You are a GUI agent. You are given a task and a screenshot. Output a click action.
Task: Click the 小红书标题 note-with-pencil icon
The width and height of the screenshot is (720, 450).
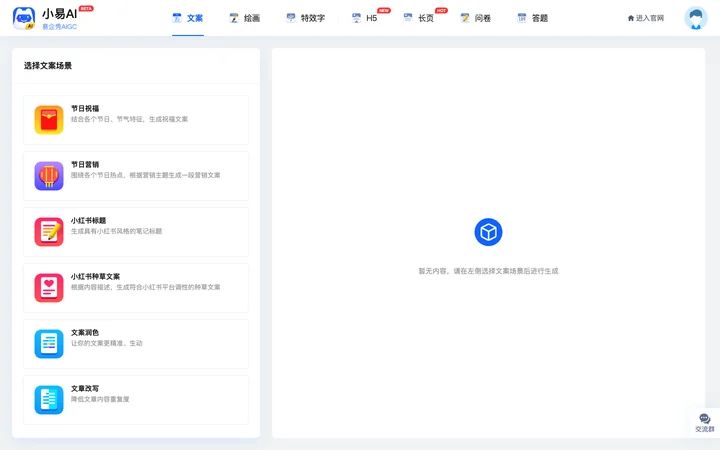point(49,232)
